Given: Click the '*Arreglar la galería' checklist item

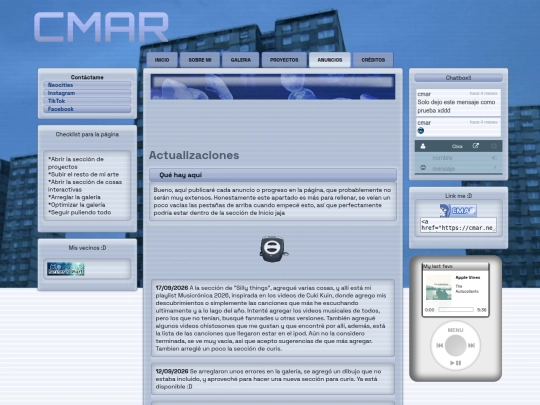Looking at the screenshot, I should coord(74,197).
